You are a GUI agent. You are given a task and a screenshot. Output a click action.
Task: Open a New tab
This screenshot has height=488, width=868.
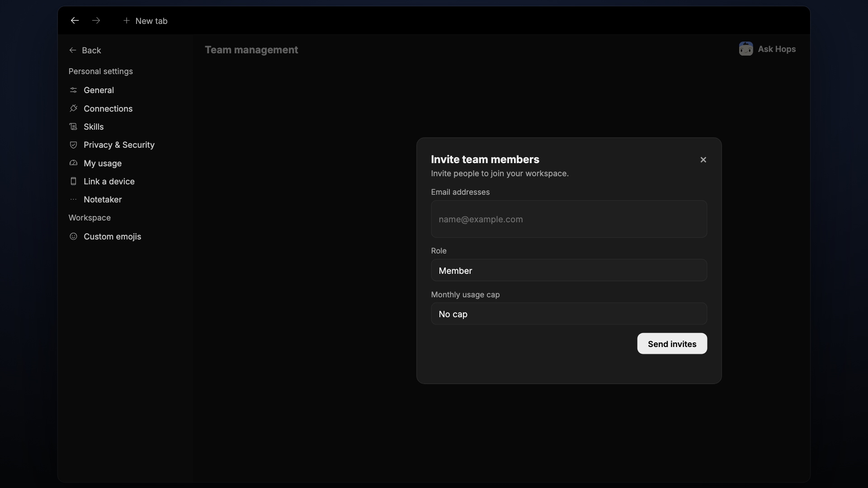click(x=145, y=21)
